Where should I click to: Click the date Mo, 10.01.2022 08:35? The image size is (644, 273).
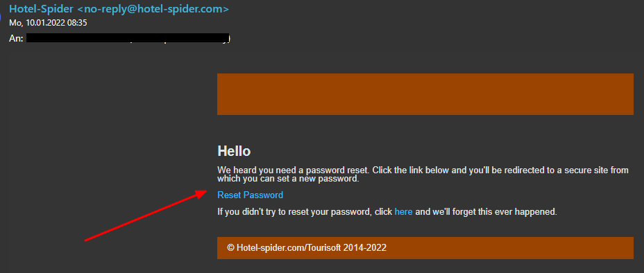coord(48,23)
